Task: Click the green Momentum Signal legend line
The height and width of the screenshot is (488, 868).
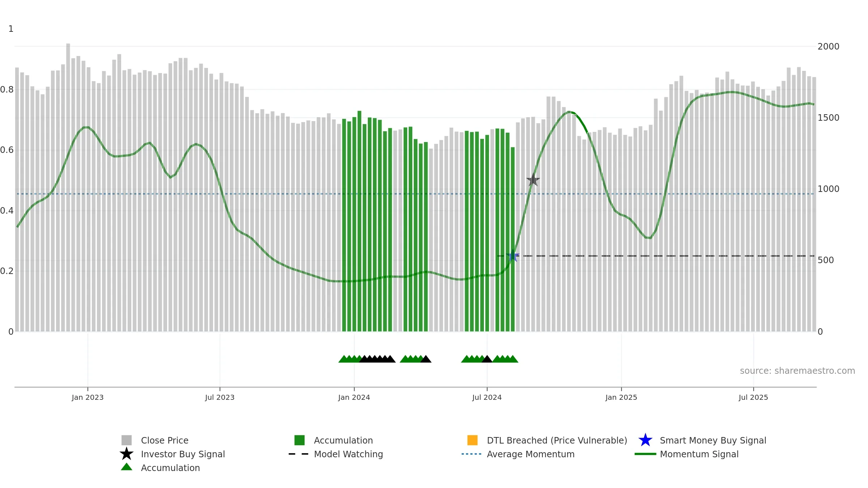Action: coord(645,454)
